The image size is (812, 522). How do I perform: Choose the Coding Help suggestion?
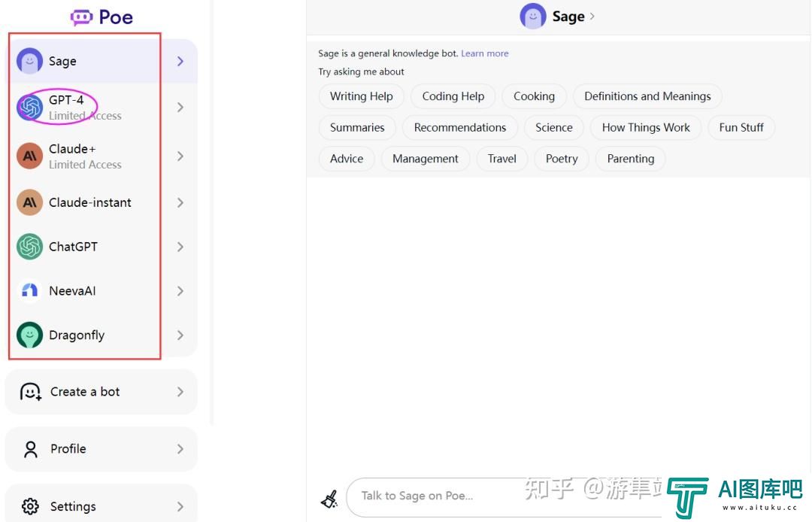click(453, 96)
